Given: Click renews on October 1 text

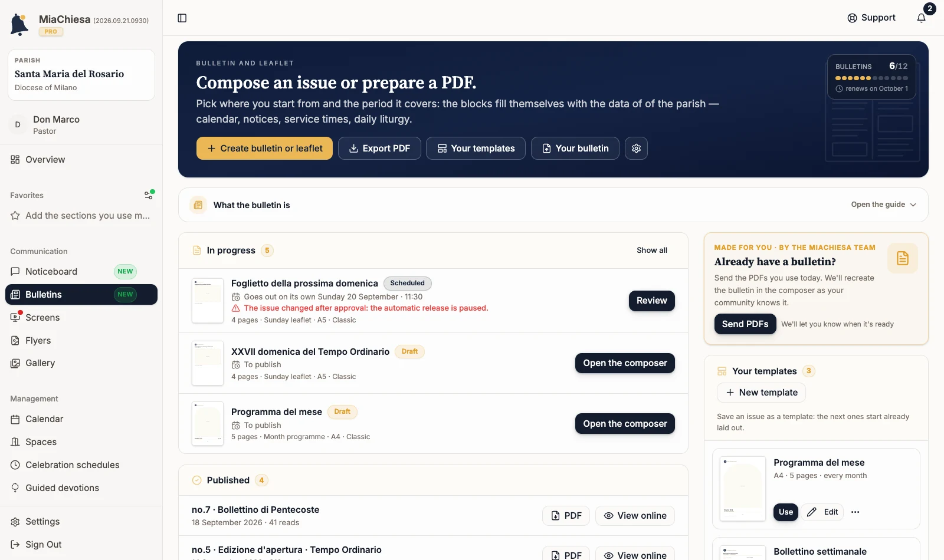Looking at the screenshot, I should click(x=877, y=89).
